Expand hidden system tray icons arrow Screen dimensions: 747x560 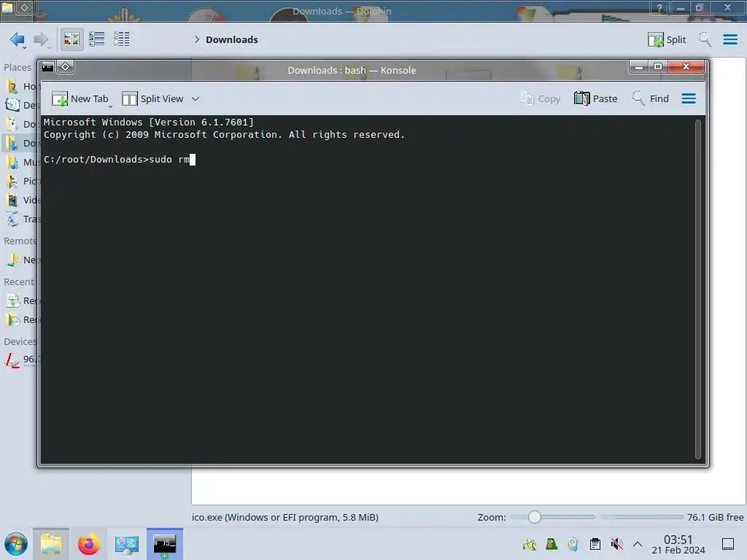(638, 544)
